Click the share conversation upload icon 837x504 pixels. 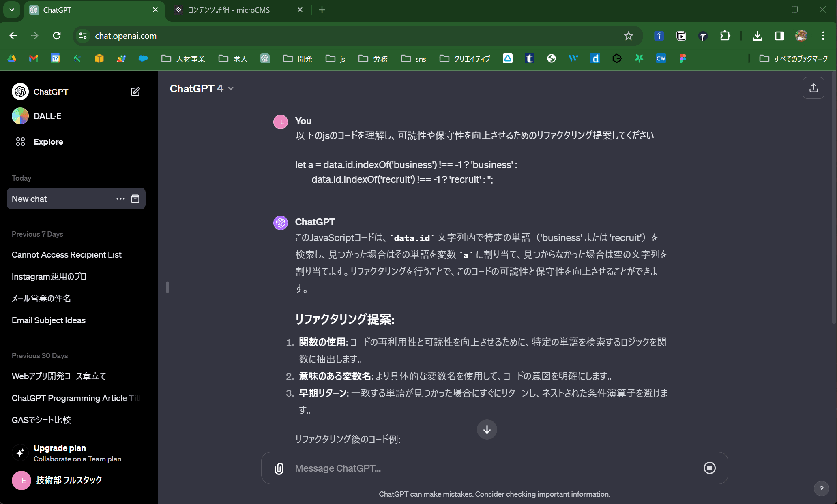point(813,88)
